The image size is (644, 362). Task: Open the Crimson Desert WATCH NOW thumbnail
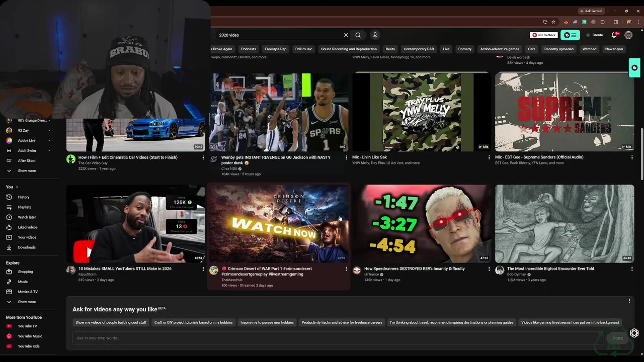(x=279, y=224)
